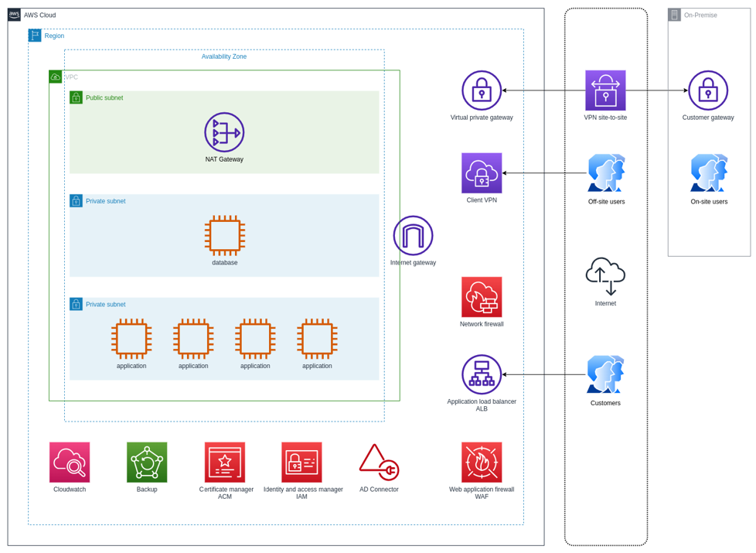Click the 'Network firewall' text label
Image resolution: width=756 pixels, height=553 pixels.
482,324
